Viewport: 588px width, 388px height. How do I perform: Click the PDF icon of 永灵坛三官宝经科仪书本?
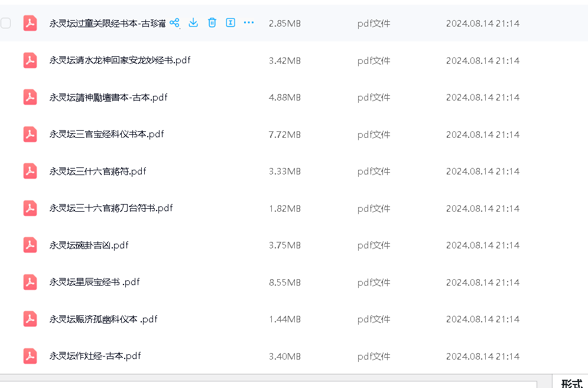pyautogui.click(x=30, y=134)
